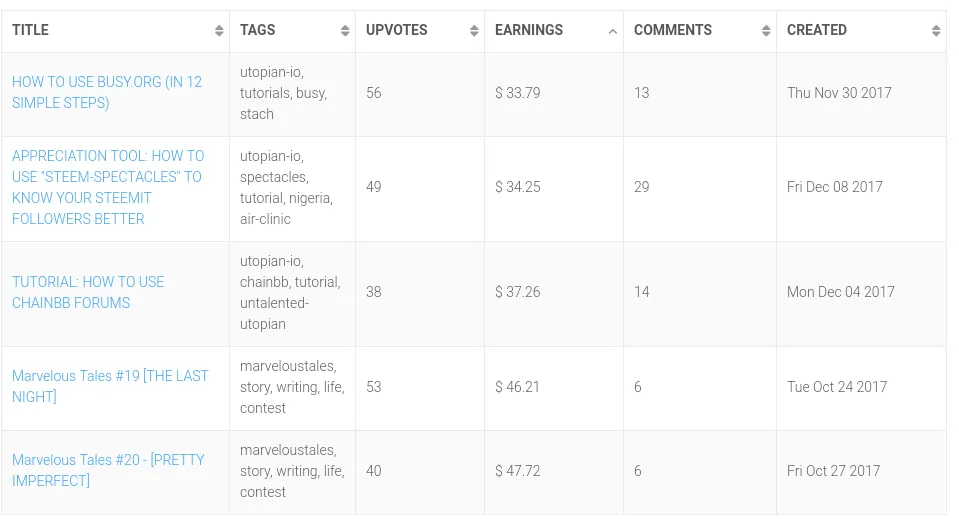
Task: Open the Appreciation Tool steem-spectacles post
Action: [x=108, y=187]
